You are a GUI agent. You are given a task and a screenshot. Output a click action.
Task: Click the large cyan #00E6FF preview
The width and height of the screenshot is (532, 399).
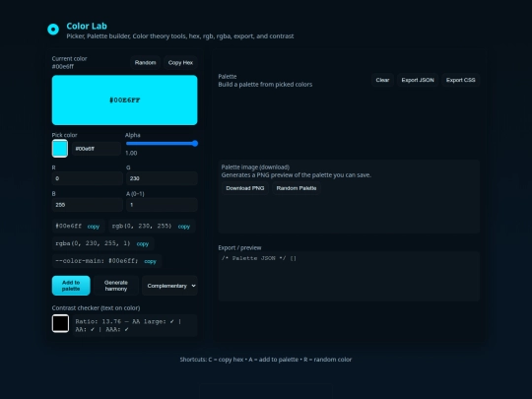(124, 100)
